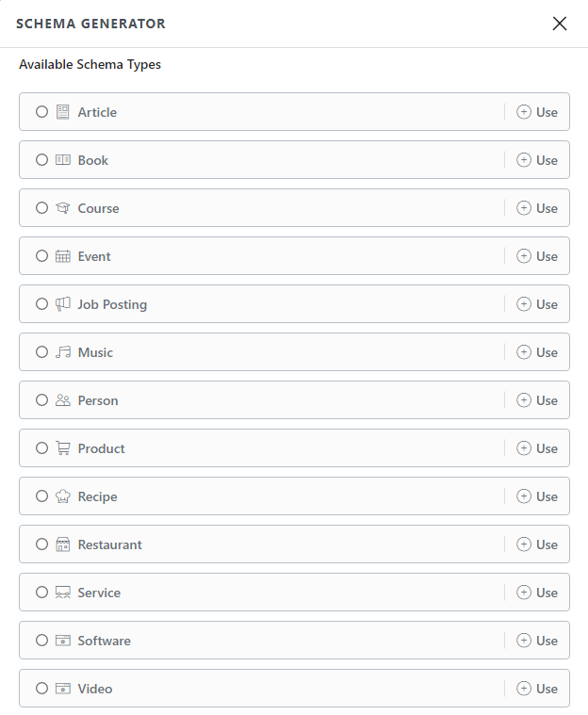Click the plus icon for Music schema
This screenshot has height=715, width=588.
click(x=524, y=352)
